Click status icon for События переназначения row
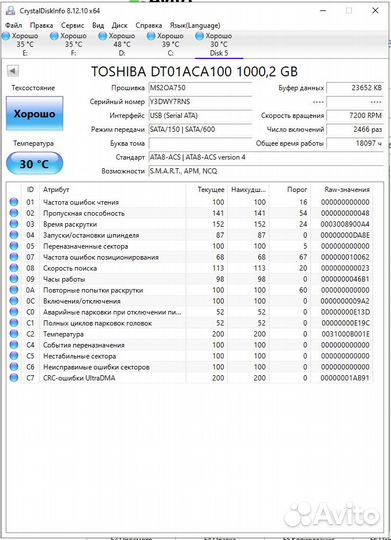The width and height of the screenshot is (391, 540). click(x=14, y=345)
